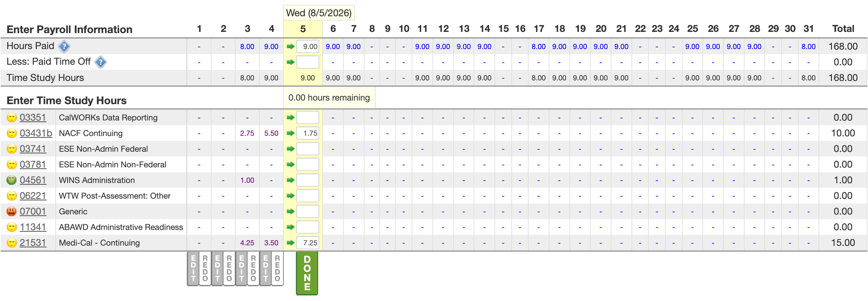Click the red angry face beside 07001

coord(12,211)
